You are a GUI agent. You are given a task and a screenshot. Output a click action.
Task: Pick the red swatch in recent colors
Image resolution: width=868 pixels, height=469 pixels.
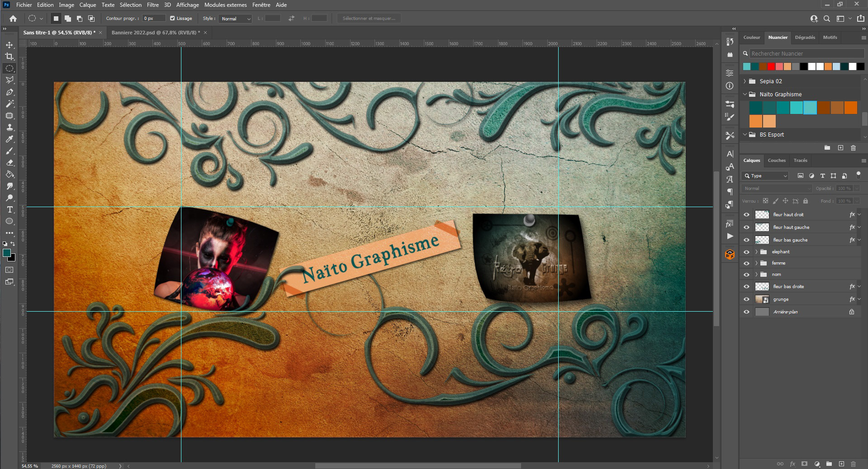[771, 66]
